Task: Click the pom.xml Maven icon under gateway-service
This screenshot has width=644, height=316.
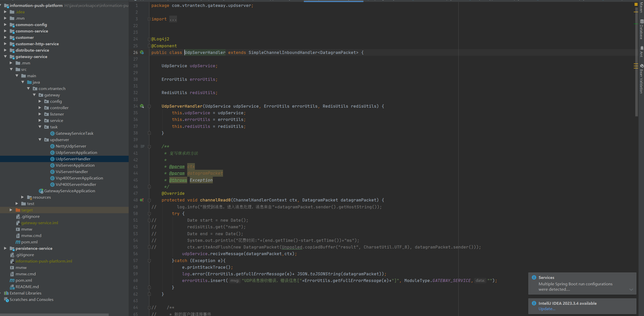Action: (18, 242)
